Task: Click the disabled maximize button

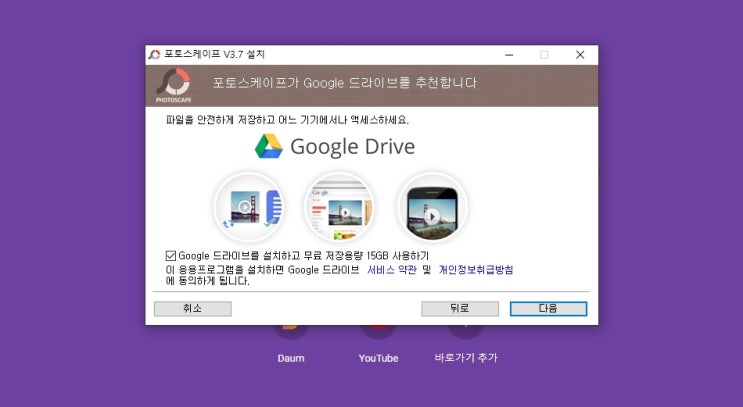Action: click(x=544, y=55)
